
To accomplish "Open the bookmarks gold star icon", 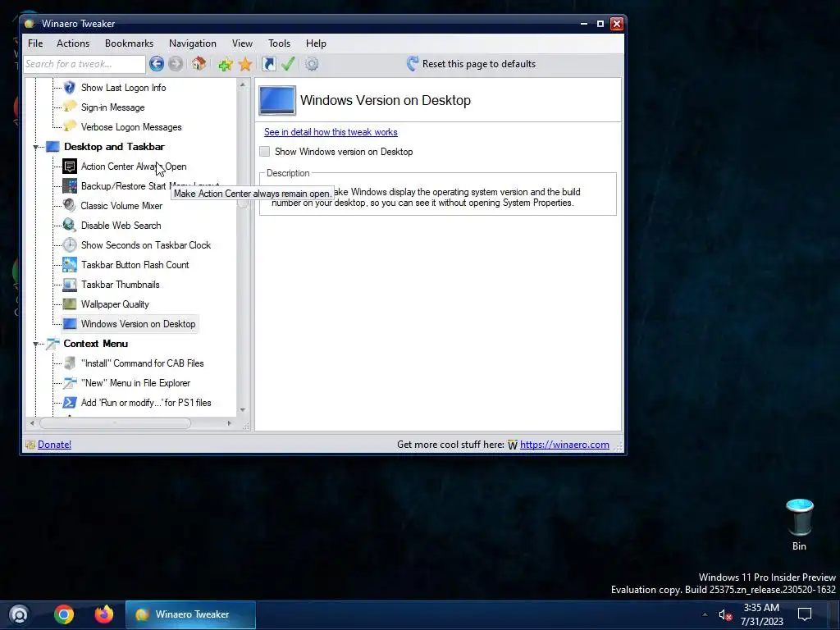I will click(x=244, y=64).
